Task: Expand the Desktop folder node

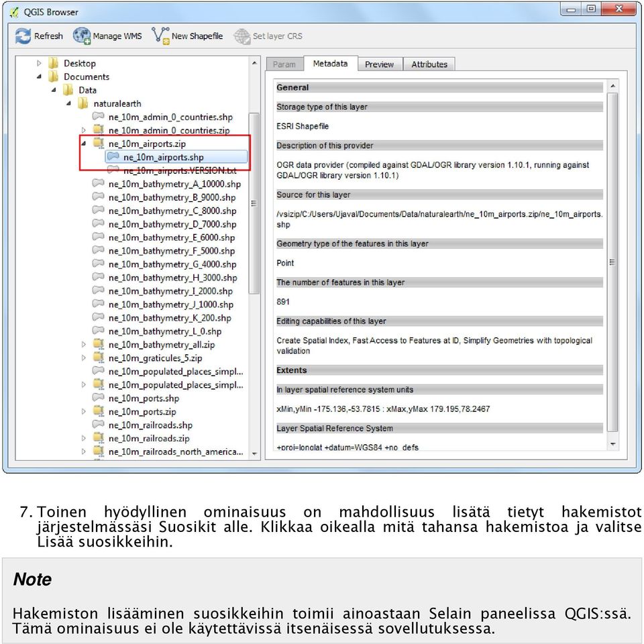Action: 39,63
